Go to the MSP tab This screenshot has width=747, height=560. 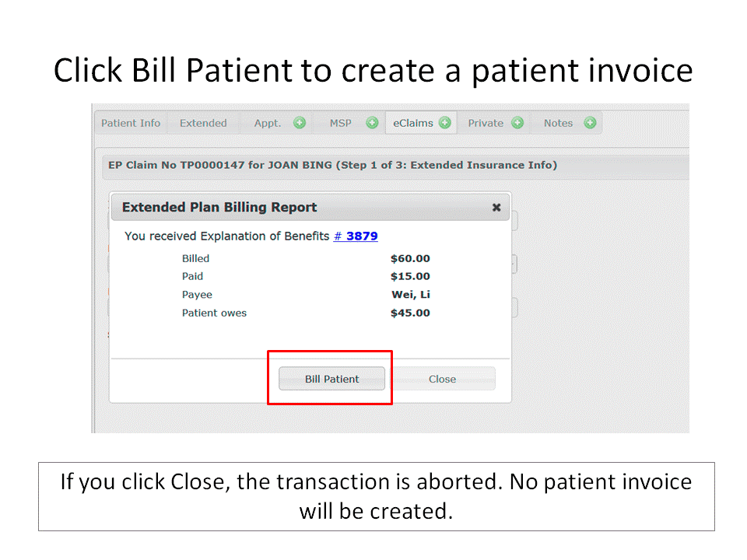340,123
